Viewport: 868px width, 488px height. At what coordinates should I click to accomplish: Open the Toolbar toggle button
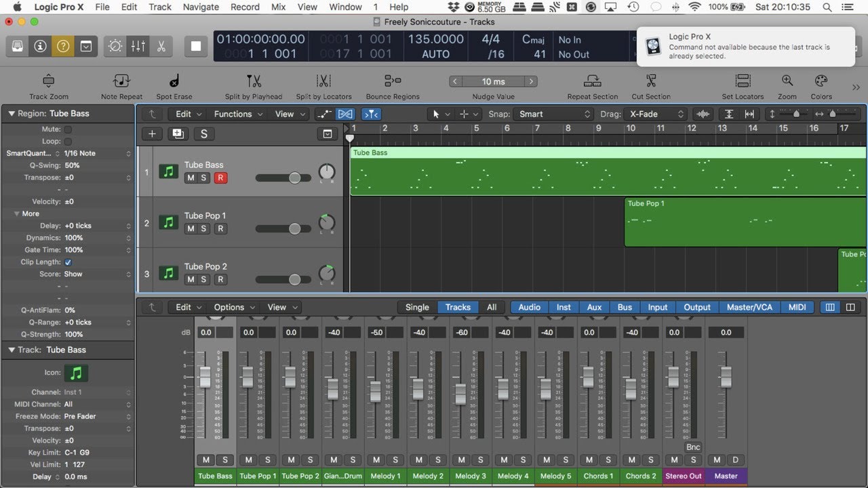[x=86, y=46]
